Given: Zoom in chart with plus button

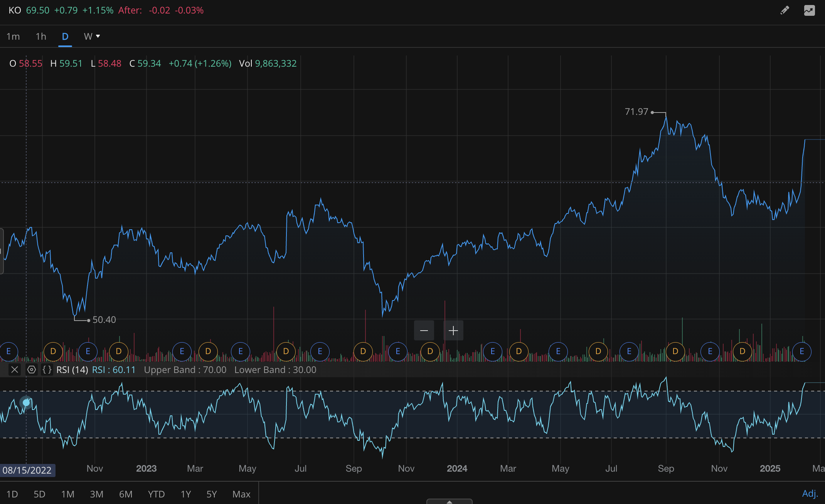Looking at the screenshot, I should pos(453,331).
